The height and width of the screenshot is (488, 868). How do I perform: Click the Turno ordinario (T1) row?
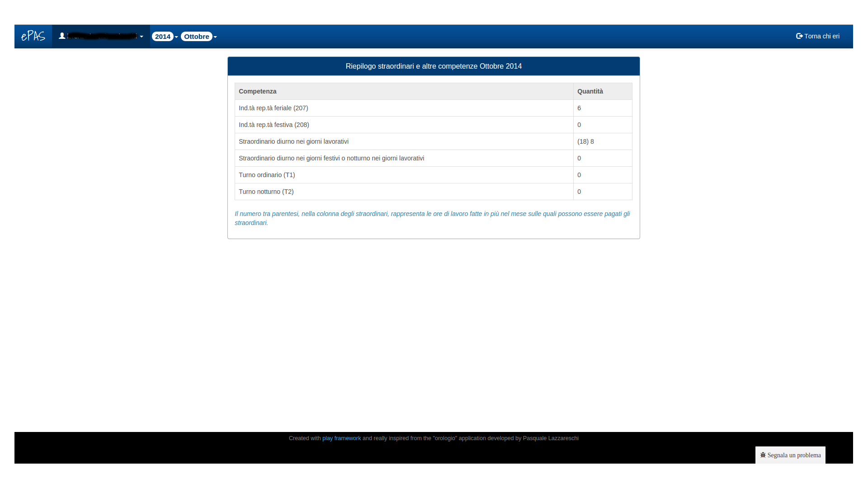coord(267,175)
